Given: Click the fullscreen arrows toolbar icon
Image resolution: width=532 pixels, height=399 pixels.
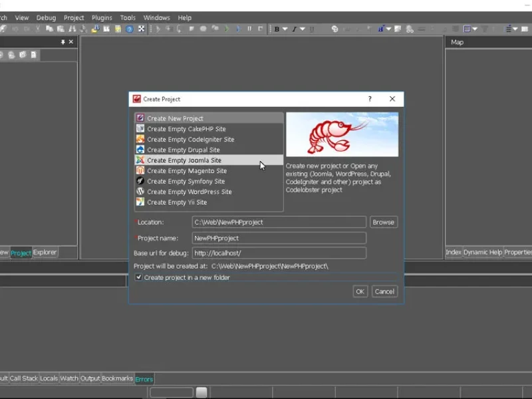Looking at the screenshot, I should (x=141, y=29).
